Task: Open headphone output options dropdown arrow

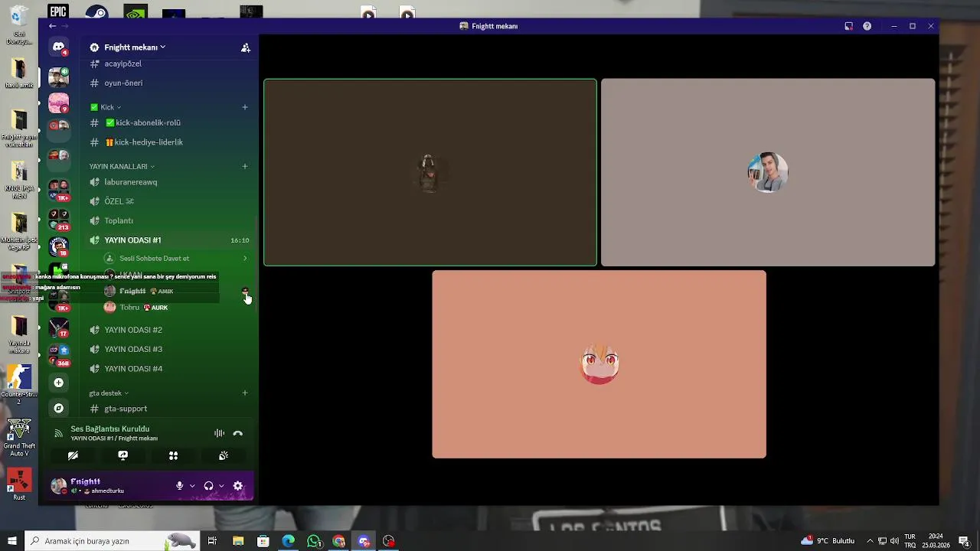Action: (x=221, y=486)
